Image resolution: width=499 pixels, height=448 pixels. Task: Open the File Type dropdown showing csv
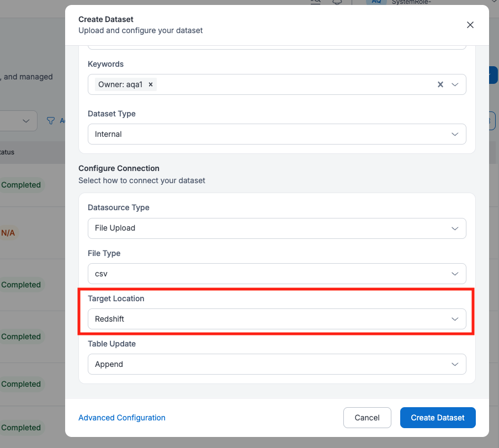(x=277, y=274)
